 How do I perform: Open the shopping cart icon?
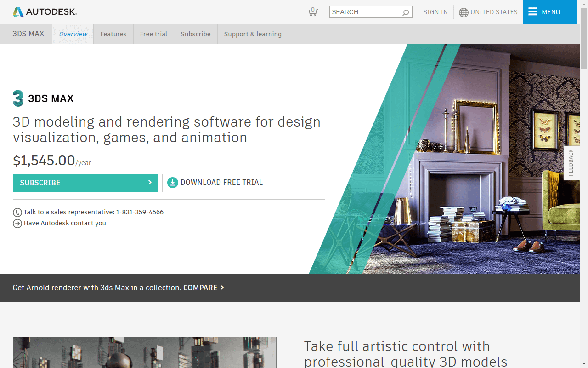click(x=313, y=12)
